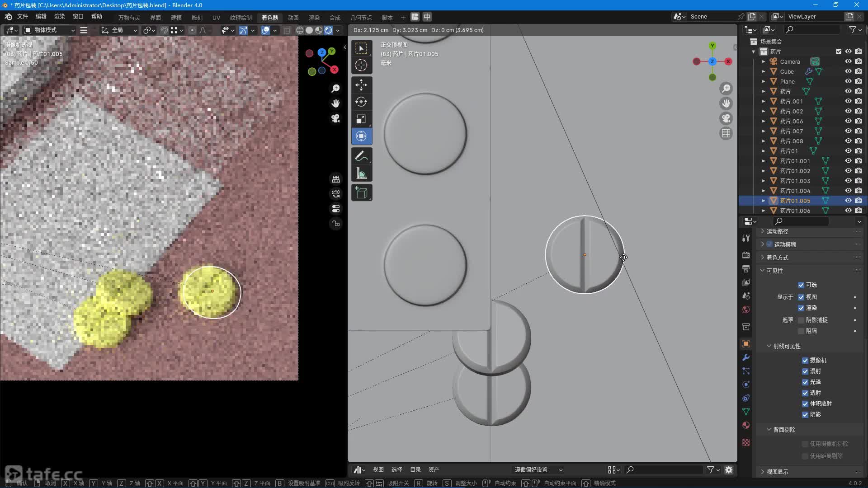Open the 文件 menu

point(22,16)
